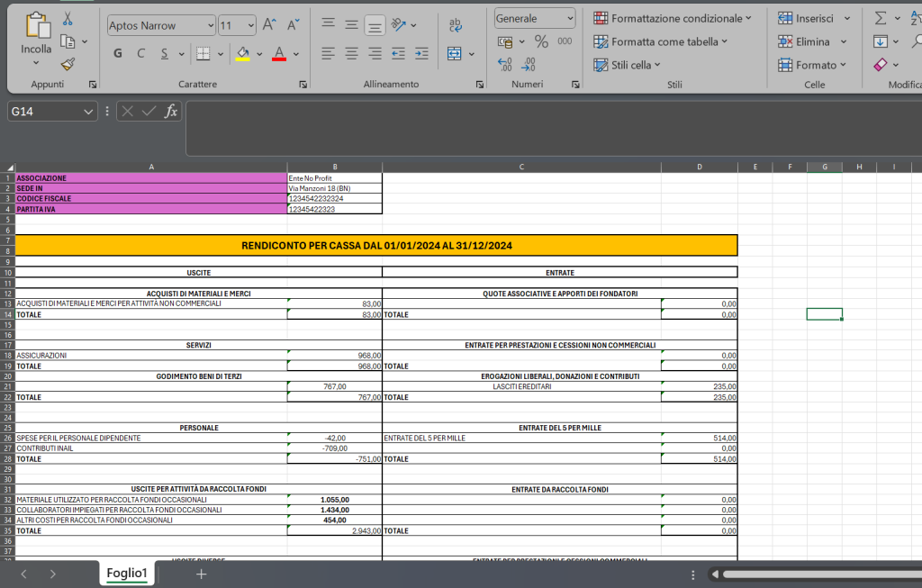Click the Cut scissors icon
This screenshot has width=922, height=588.
(68, 19)
